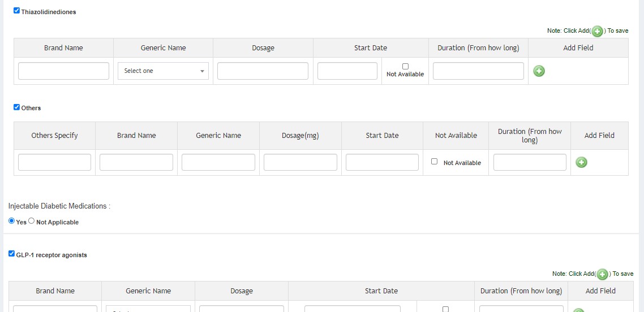Choose Not Applicable for Injectable Diabetic Medications
The height and width of the screenshot is (312, 644).
32,221
